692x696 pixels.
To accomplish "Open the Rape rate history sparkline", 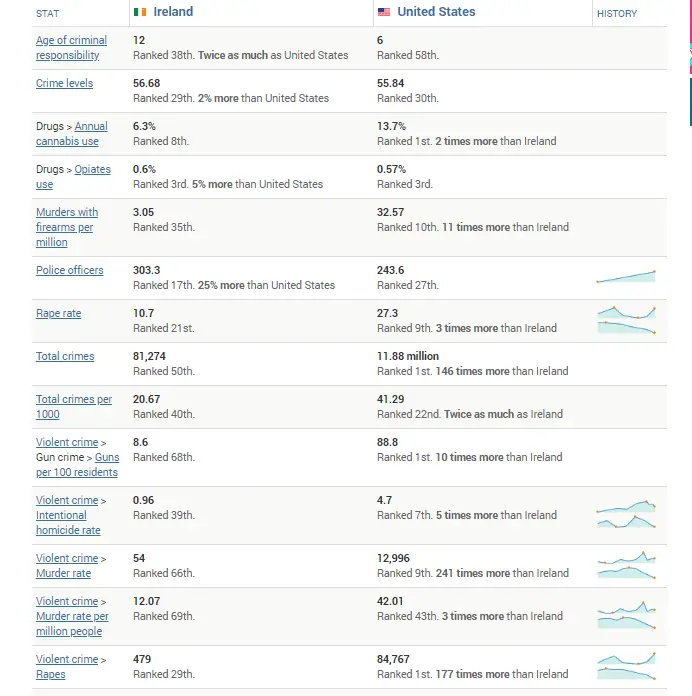I will click(x=626, y=320).
